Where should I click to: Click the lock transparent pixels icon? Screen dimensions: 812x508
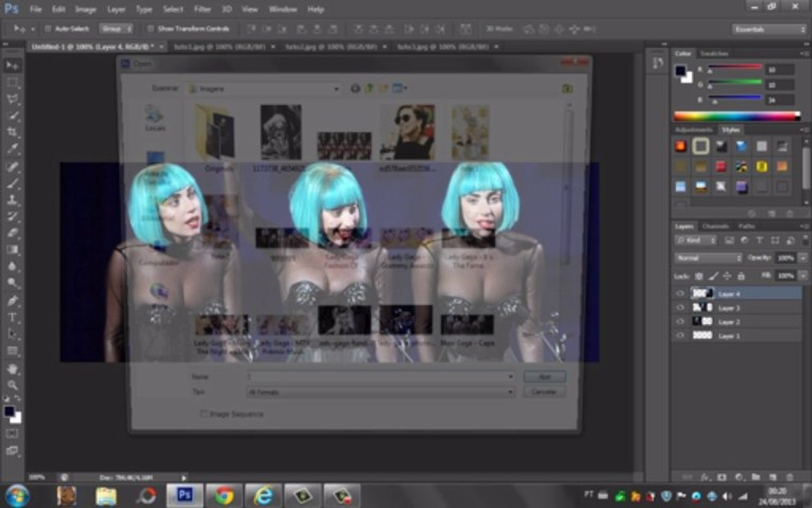pyautogui.click(x=699, y=277)
